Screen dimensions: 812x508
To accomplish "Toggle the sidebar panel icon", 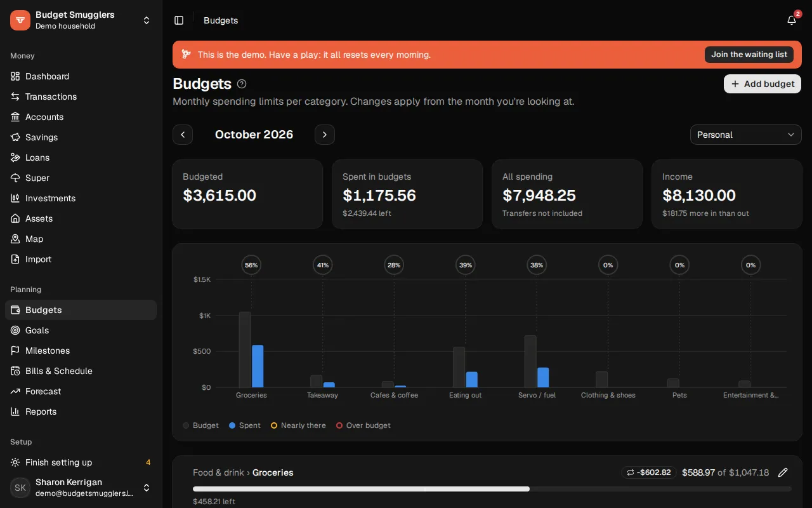I will pos(179,20).
